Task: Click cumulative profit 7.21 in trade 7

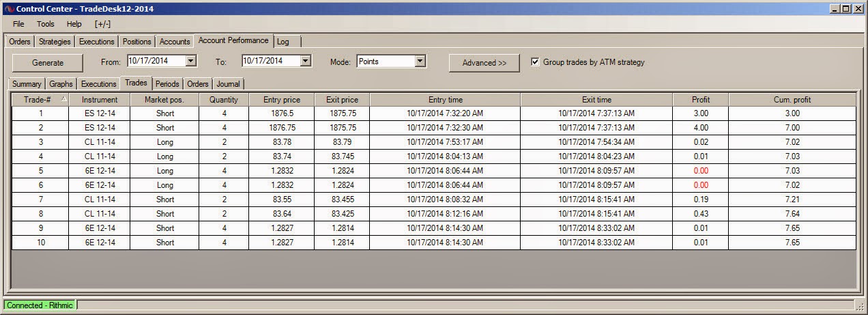Action: (792, 200)
